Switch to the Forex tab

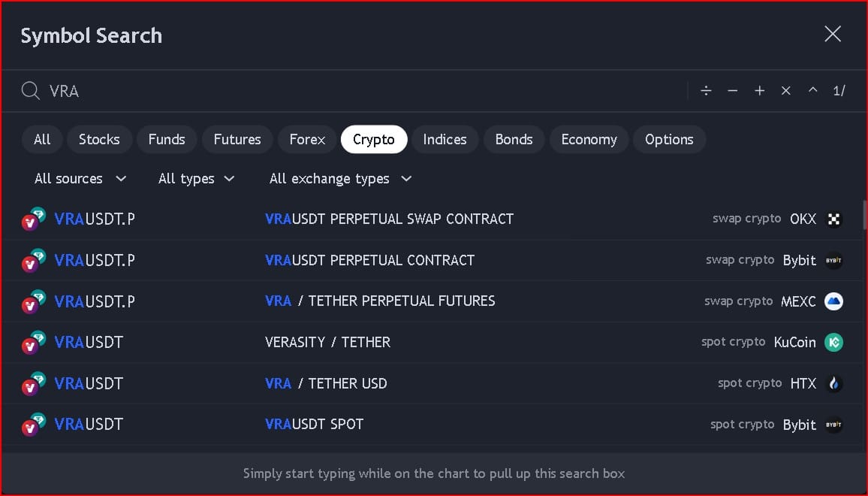tap(307, 140)
